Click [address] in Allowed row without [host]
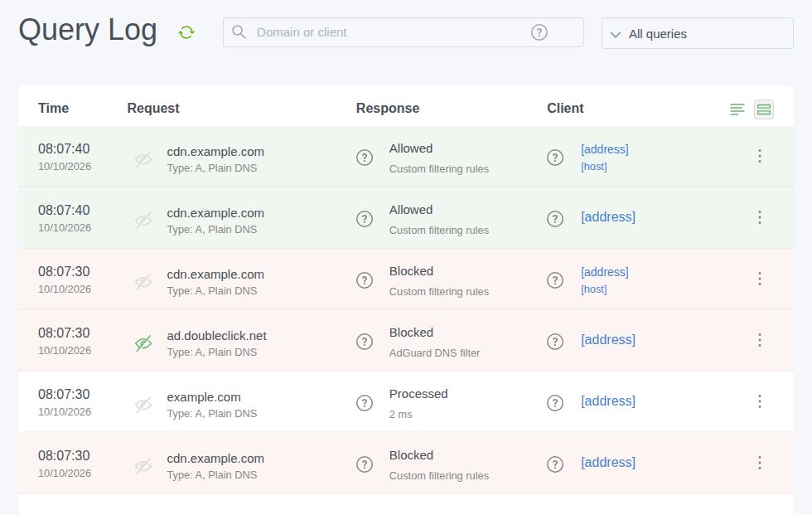Viewport: 812px width, 515px height. (x=608, y=217)
